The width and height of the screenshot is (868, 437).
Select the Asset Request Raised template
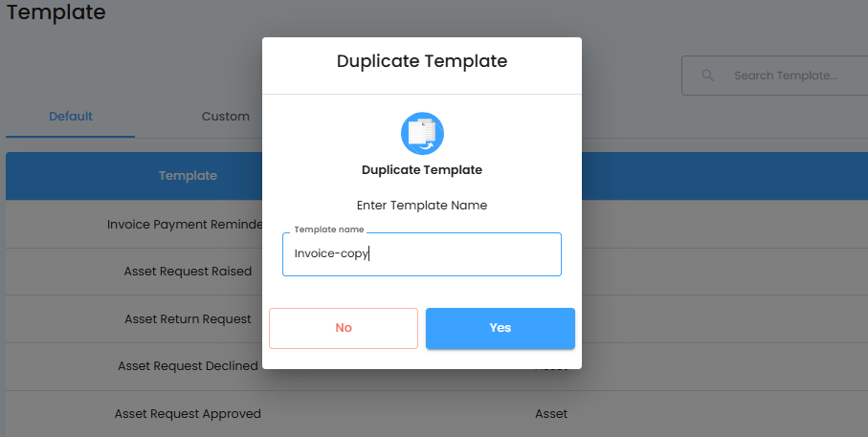click(x=188, y=271)
